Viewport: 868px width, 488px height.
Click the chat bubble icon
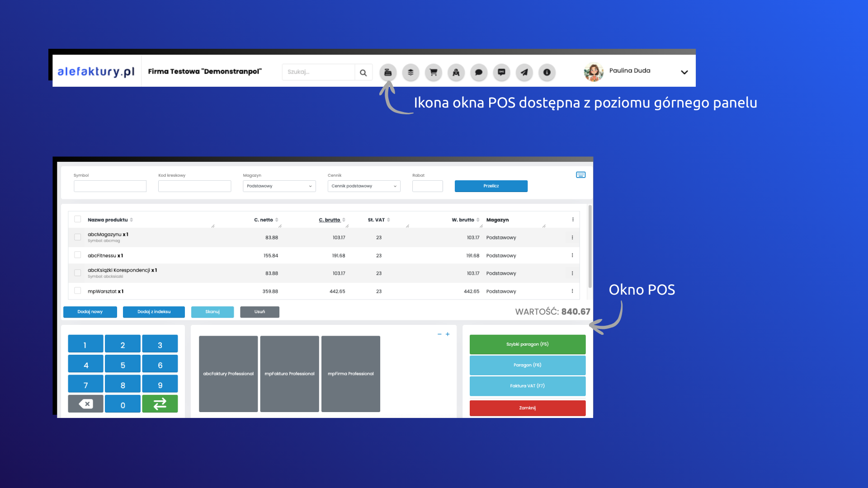coord(479,72)
